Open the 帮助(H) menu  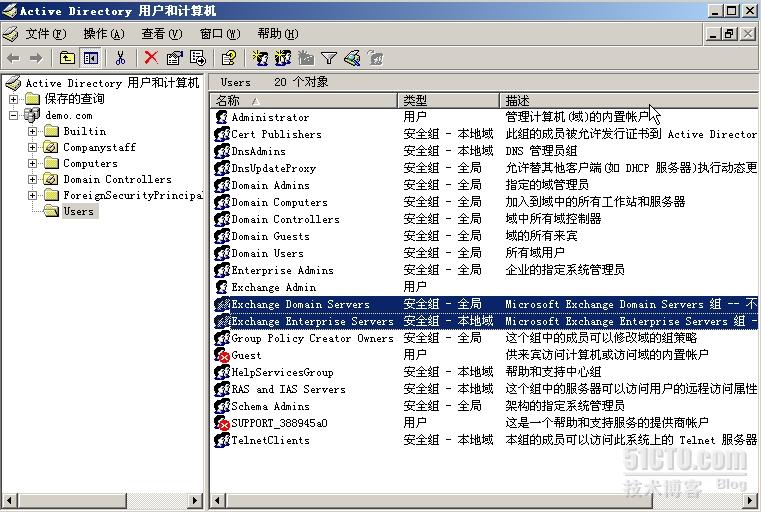point(278,34)
